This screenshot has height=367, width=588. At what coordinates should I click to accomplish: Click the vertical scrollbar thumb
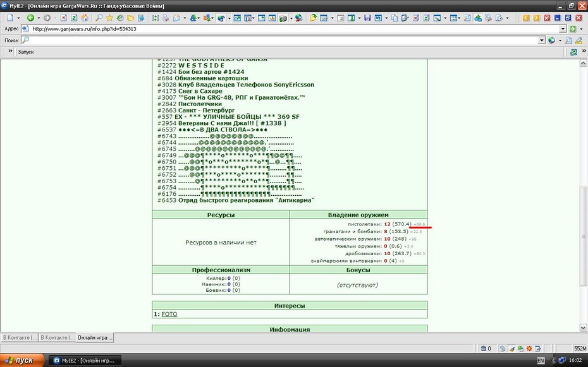pyautogui.click(x=583, y=236)
